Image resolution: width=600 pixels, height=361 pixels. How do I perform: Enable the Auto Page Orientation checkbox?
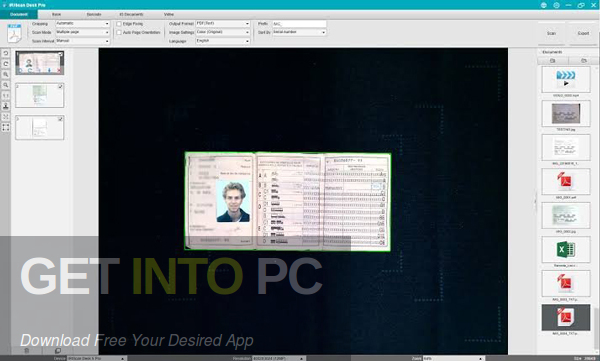pos(119,33)
